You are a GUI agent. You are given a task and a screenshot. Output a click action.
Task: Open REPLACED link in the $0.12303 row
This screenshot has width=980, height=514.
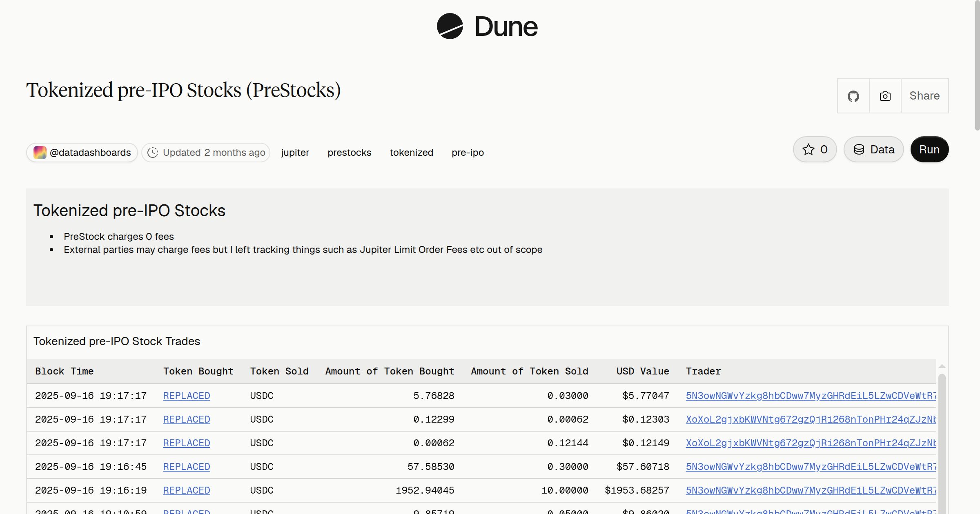pos(187,419)
